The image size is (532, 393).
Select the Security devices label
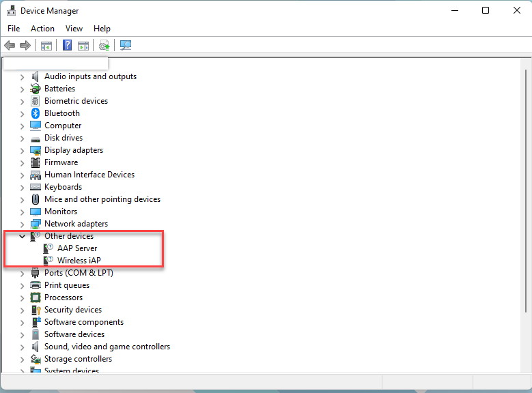(73, 310)
